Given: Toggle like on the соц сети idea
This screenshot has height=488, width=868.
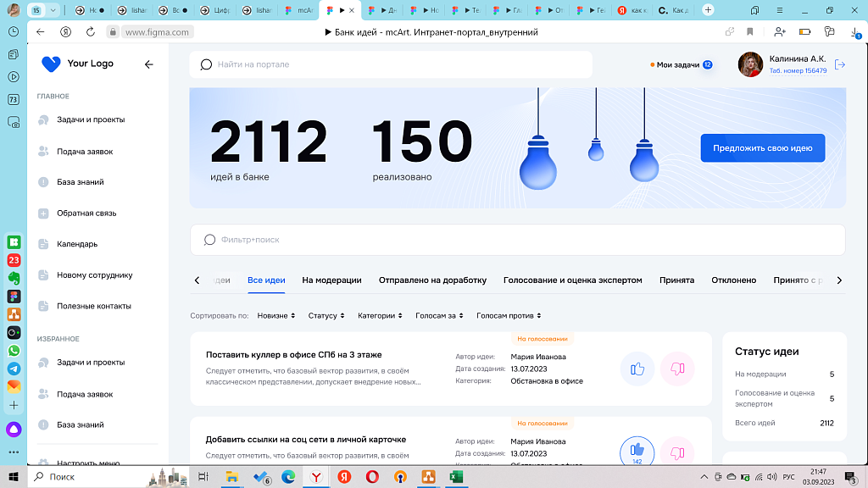Looking at the screenshot, I should tap(637, 452).
